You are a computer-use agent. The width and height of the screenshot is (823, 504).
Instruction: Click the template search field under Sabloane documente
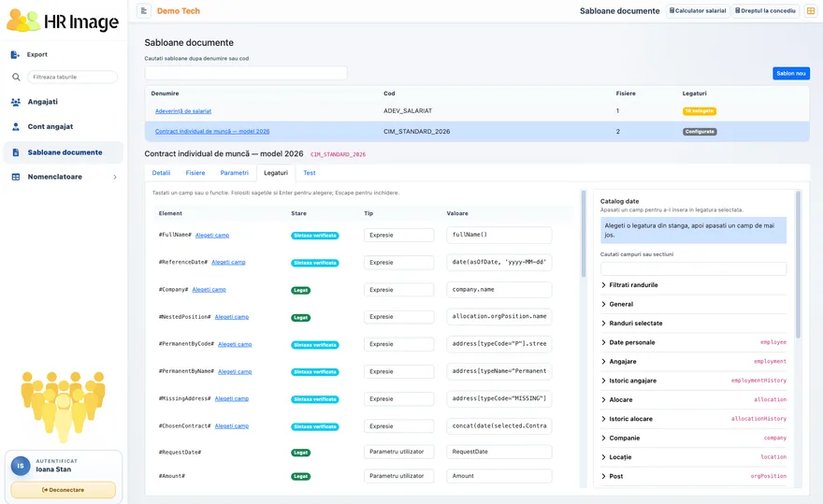click(x=246, y=73)
